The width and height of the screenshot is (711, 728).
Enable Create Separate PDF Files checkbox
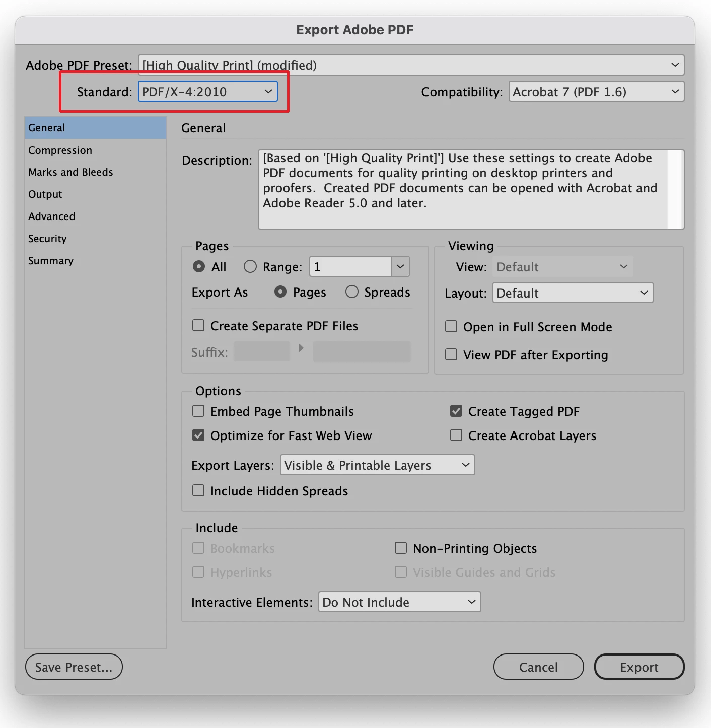[198, 326]
